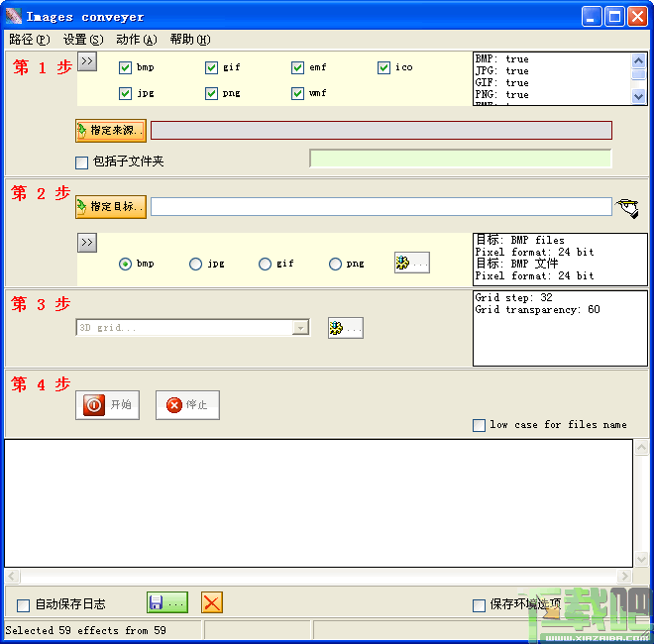Select the gif target radio button

tap(265, 264)
